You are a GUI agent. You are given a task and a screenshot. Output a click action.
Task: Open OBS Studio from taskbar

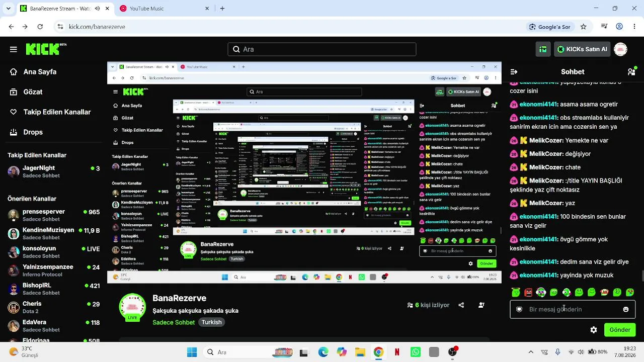pos(453,352)
